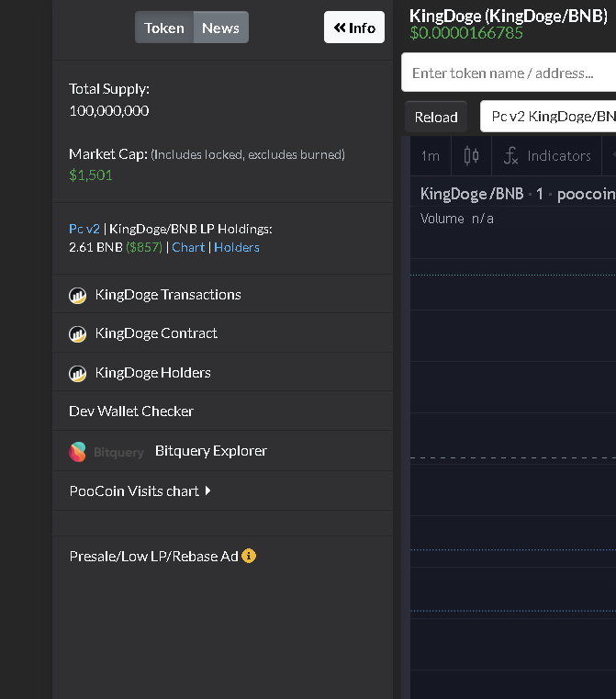Change the 1m chart interval
Screen dimensions: 616x699
click(431, 156)
